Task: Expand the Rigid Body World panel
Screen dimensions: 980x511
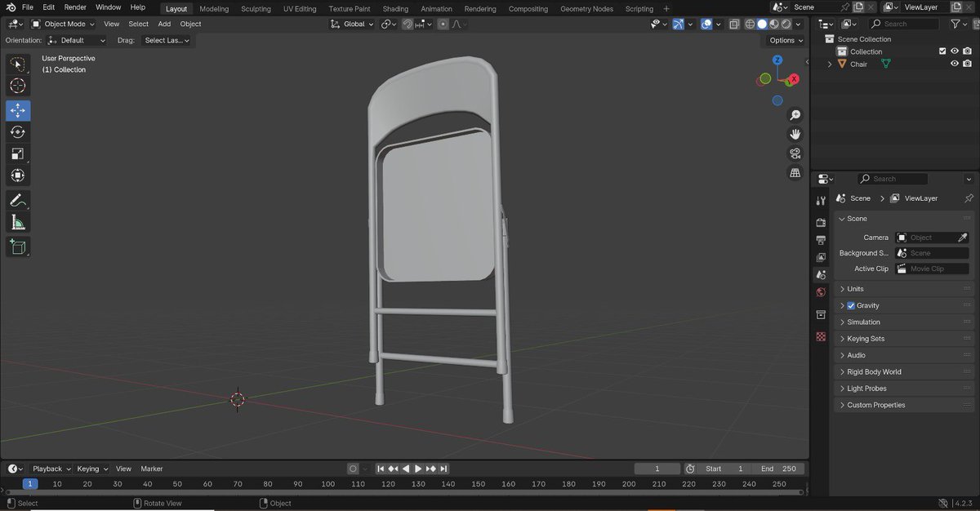Action: 905,371
